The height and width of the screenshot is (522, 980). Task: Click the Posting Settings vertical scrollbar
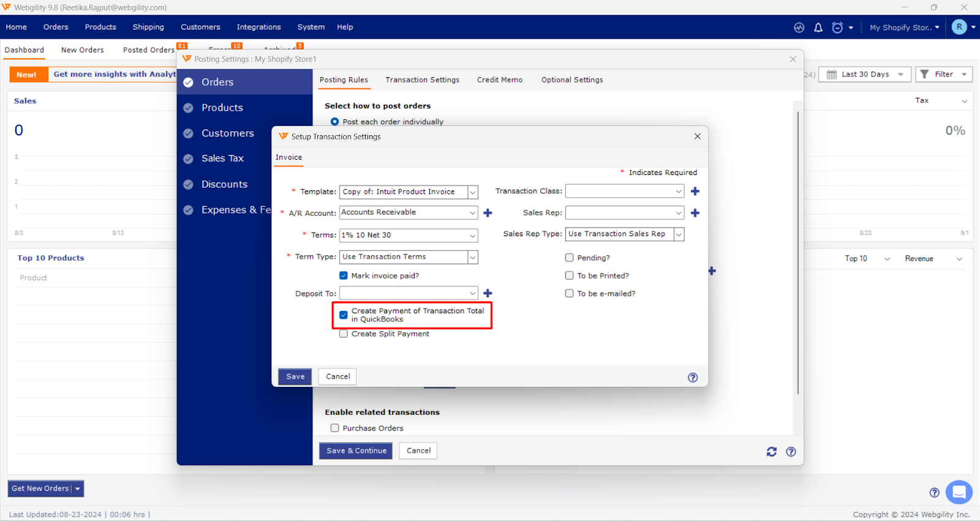[797, 252]
